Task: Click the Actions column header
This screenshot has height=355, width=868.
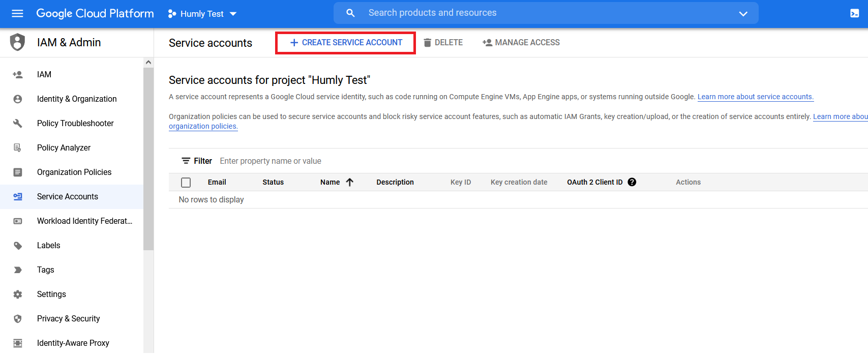Action: pyautogui.click(x=688, y=182)
